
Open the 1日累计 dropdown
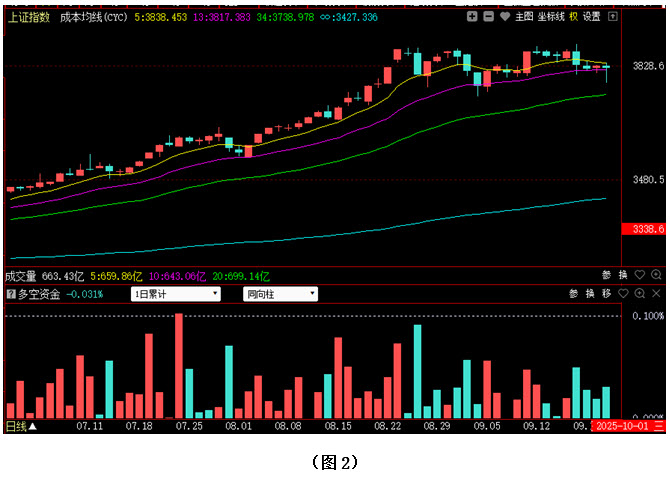point(176,294)
